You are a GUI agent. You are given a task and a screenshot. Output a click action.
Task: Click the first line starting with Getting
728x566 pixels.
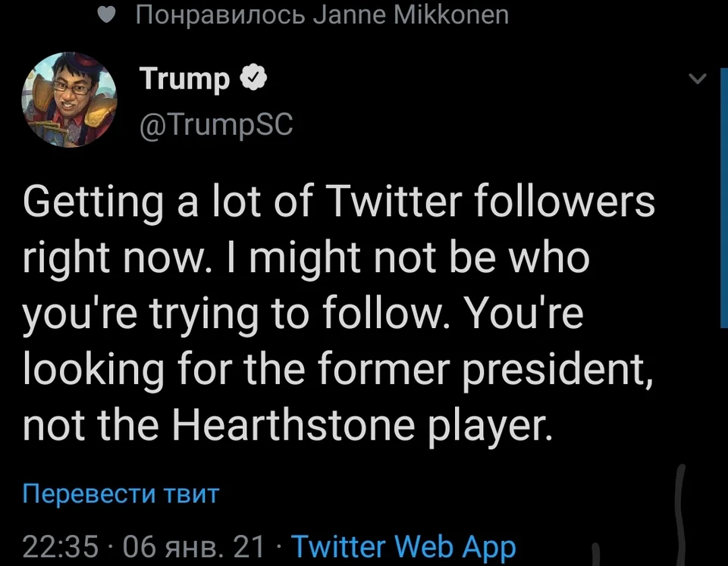click(x=338, y=203)
